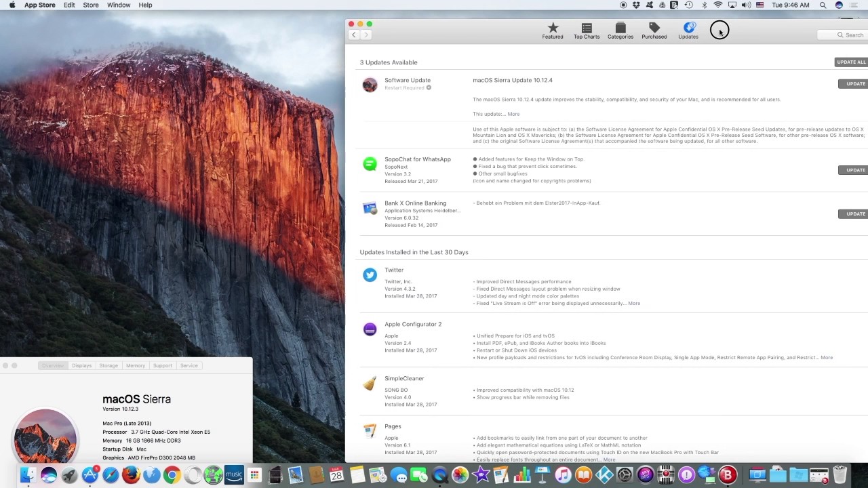Update SopoChat for WhatsApp
Viewport: 868px width, 488px height.
[854, 170]
